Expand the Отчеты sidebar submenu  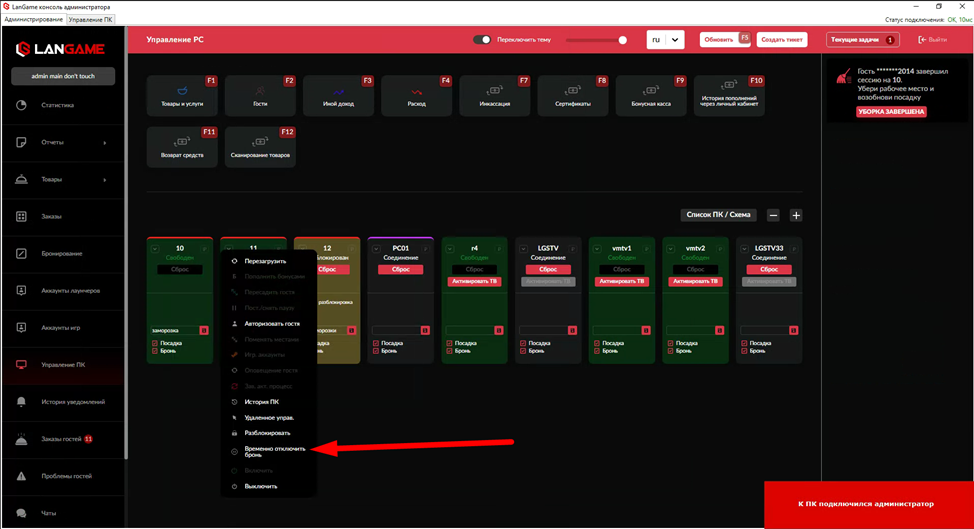105,142
